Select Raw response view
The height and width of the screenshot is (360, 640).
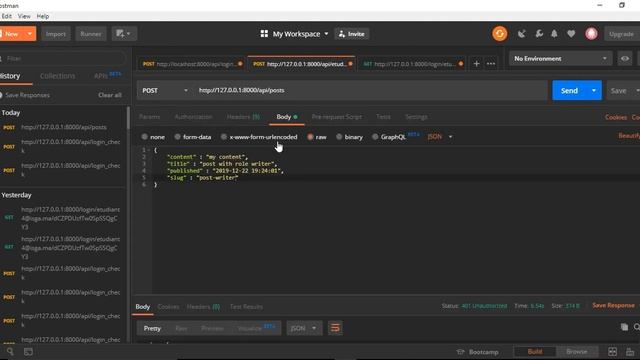pos(181,328)
